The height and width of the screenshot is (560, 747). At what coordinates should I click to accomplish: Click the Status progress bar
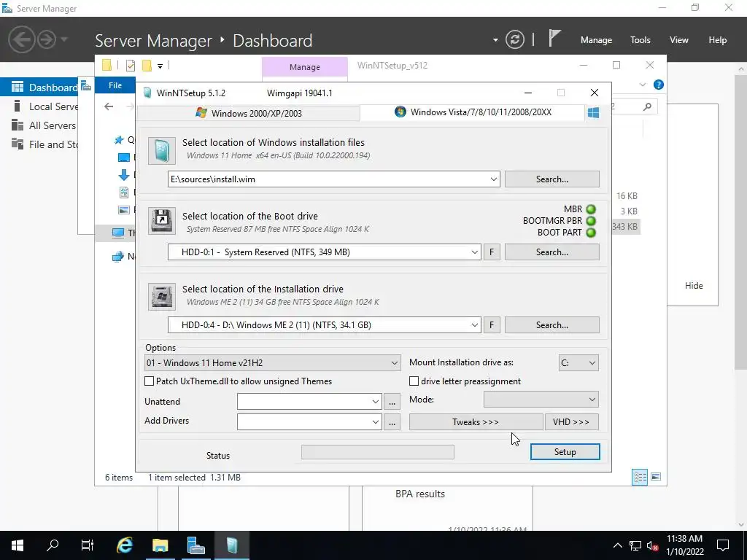tap(378, 452)
